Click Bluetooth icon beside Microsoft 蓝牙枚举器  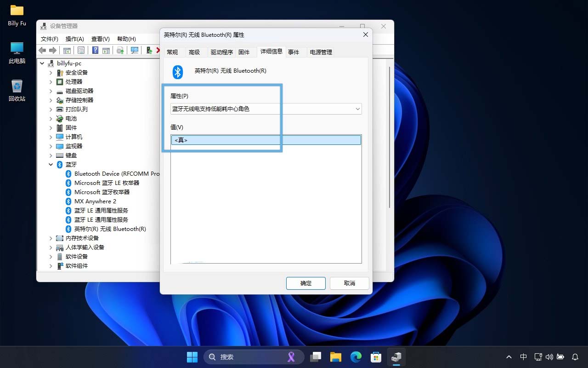point(68,192)
